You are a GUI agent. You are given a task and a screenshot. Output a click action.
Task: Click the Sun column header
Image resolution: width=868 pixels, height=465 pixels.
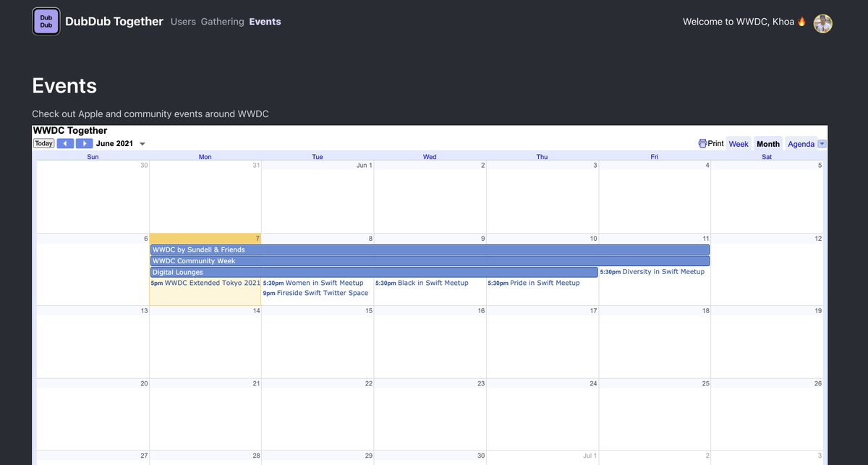93,156
